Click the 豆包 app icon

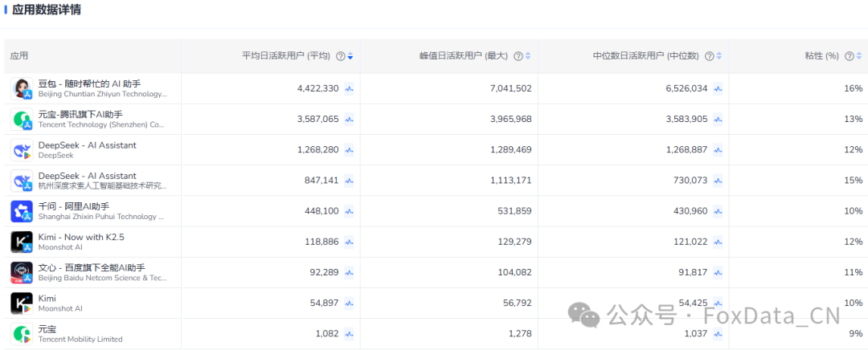tap(22, 88)
